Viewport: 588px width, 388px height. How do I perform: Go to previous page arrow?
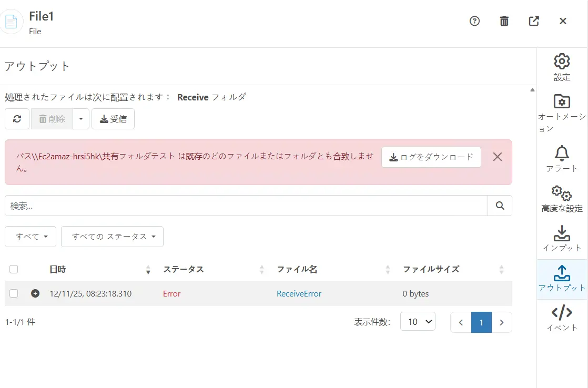tap(461, 322)
